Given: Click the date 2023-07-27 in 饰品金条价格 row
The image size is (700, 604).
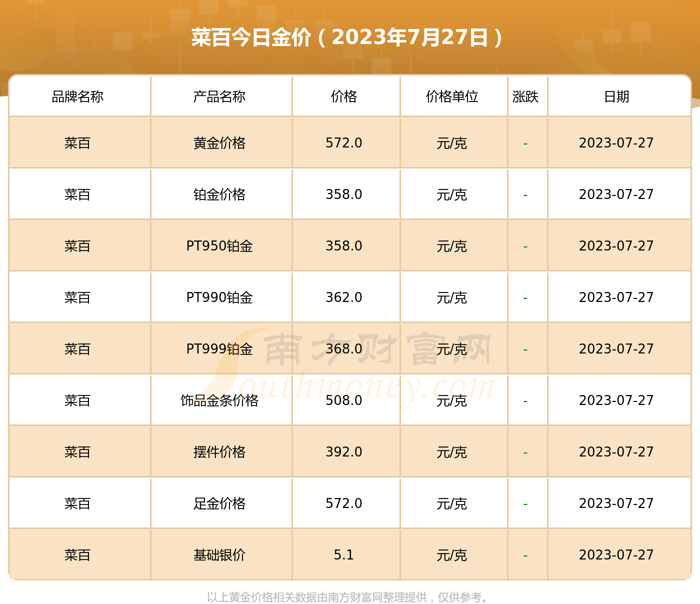Looking at the screenshot, I should pyautogui.click(x=616, y=400).
